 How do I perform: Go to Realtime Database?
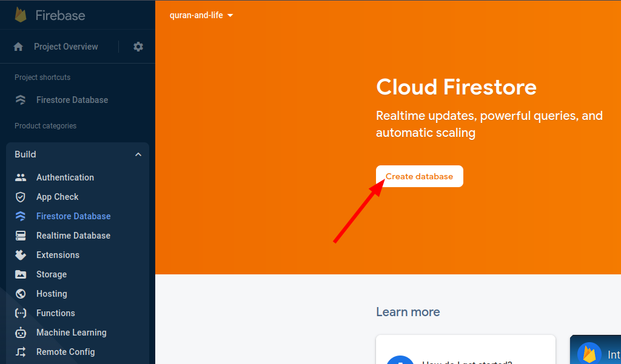[73, 236]
